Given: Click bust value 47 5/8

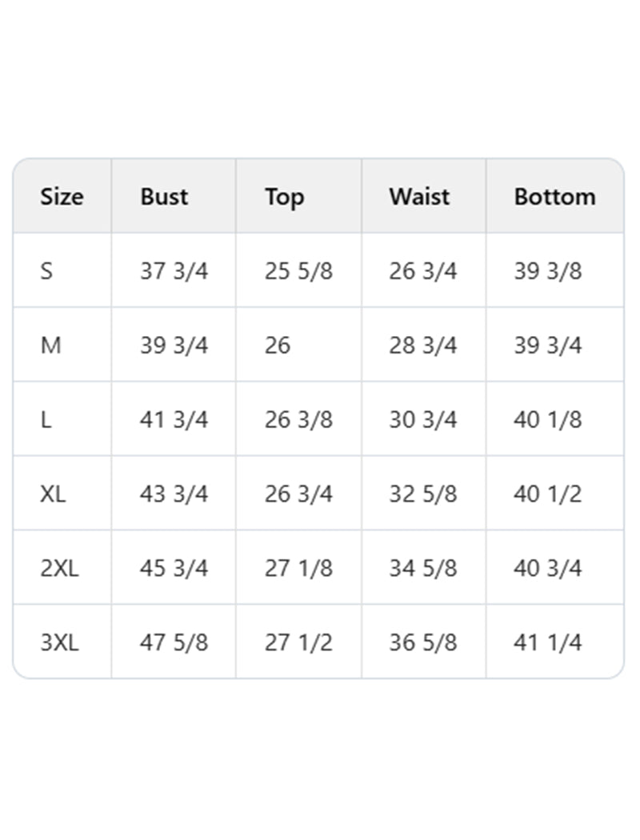Looking at the screenshot, I should coord(174,643).
